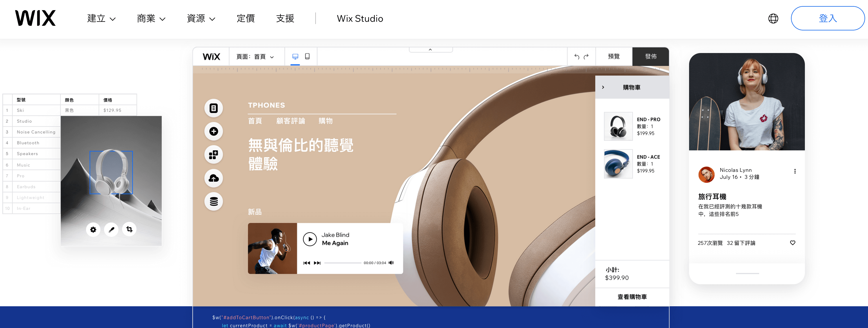The width and height of the screenshot is (868, 328).
Task: Click the cloud upload media icon
Action: (213, 178)
